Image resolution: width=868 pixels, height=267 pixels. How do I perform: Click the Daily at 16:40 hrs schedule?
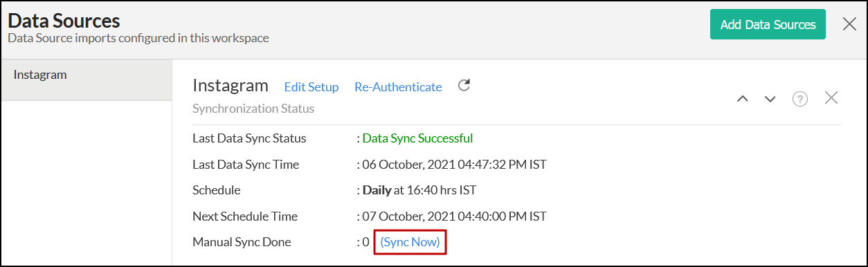tap(419, 190)
